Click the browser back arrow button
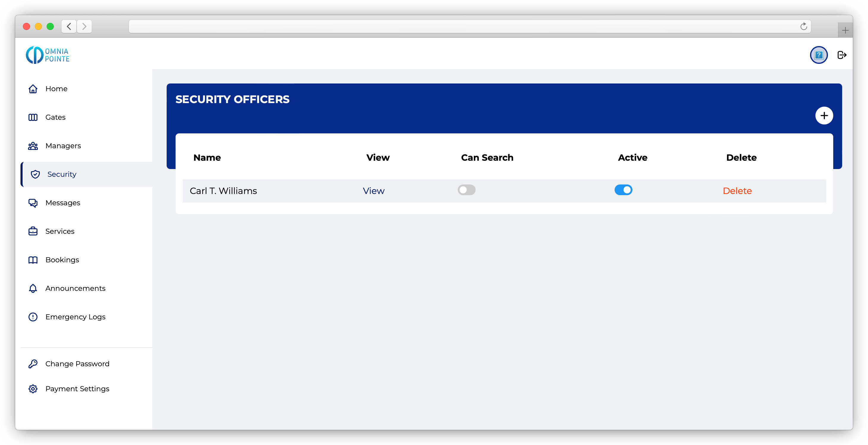Viewport: 868px width, 445px height. click(x=69, y=26)
